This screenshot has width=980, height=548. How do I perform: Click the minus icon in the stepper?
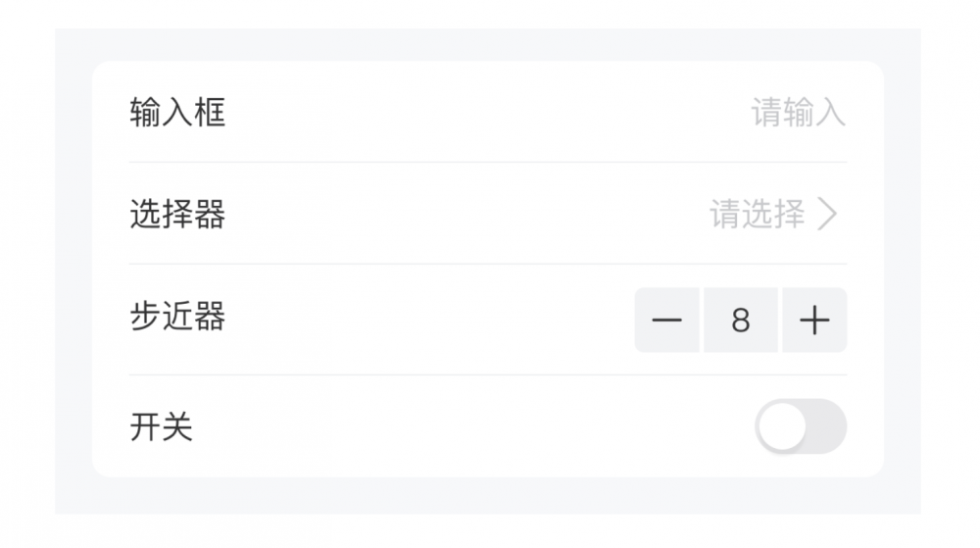[666, 321]
